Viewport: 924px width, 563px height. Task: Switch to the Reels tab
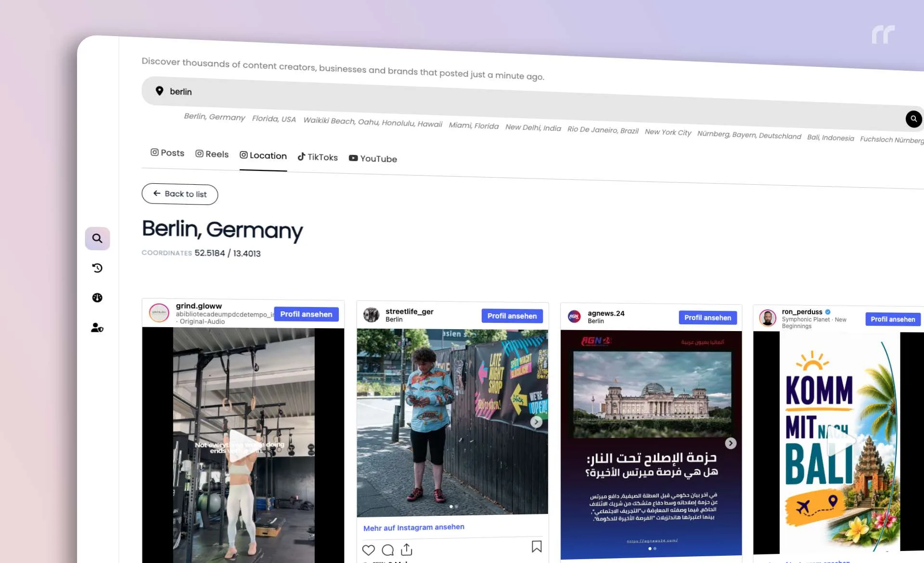click(212, 154)
